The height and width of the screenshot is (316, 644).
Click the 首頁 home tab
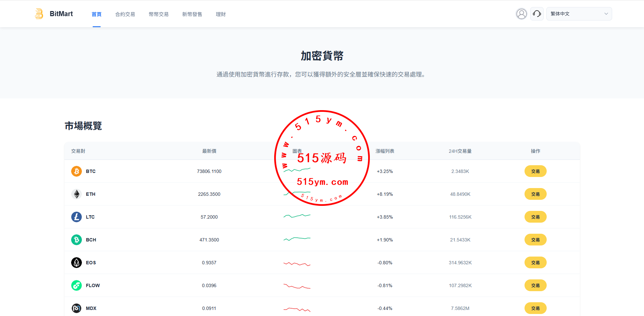coord(97,14)
